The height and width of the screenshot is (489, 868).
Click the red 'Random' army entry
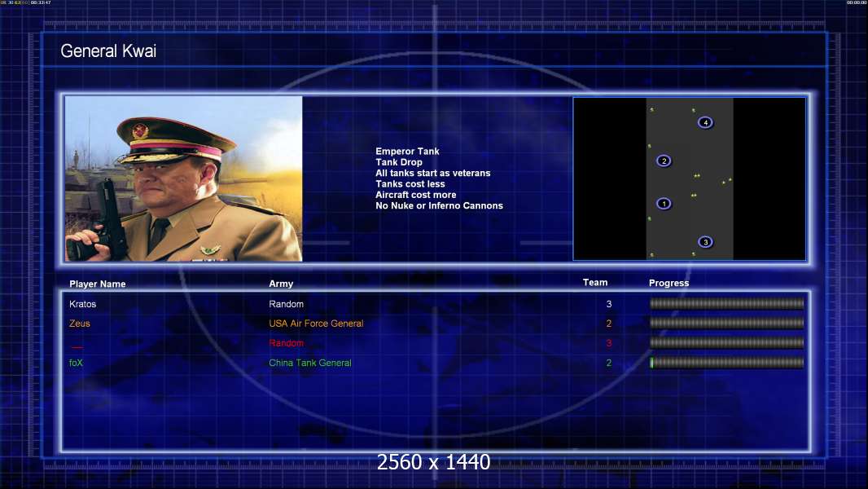pyautogui.click(x=286, y=343)
